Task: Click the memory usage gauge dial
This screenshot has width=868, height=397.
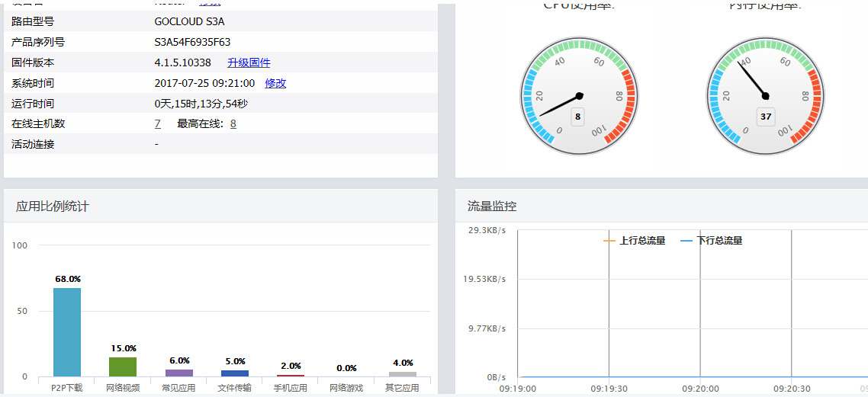Action: 765,96
